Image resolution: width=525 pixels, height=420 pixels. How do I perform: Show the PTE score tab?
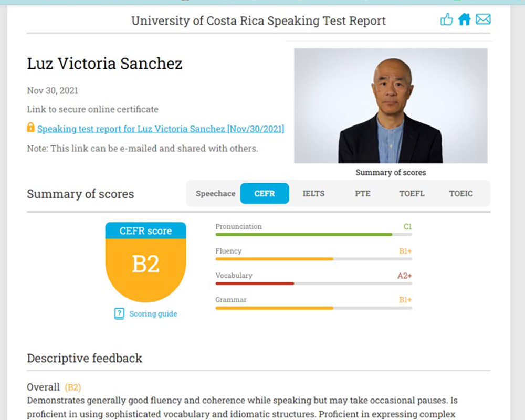pyautogui.click(x=363, y=194)
